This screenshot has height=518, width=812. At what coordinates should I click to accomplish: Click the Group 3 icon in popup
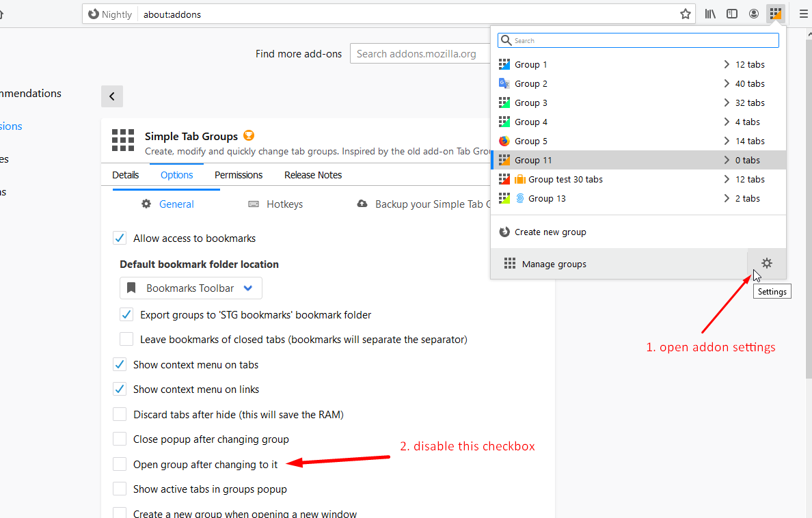504,103
